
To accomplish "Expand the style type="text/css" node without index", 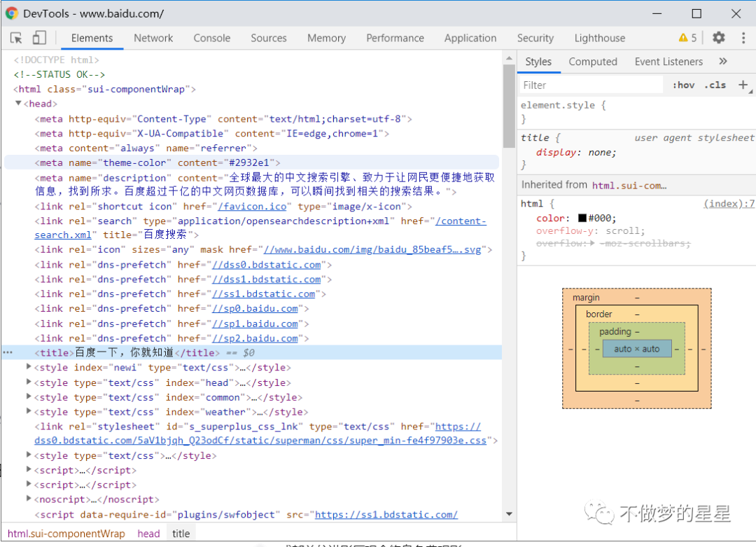I will pos(29,455).
